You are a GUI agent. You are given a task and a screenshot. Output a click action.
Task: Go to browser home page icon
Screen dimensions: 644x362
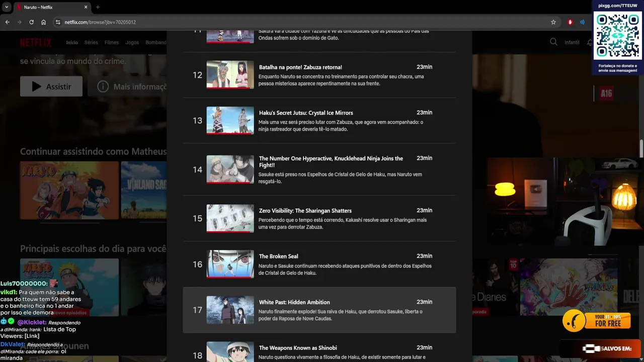pyautogui.click(x=44, y=22)
